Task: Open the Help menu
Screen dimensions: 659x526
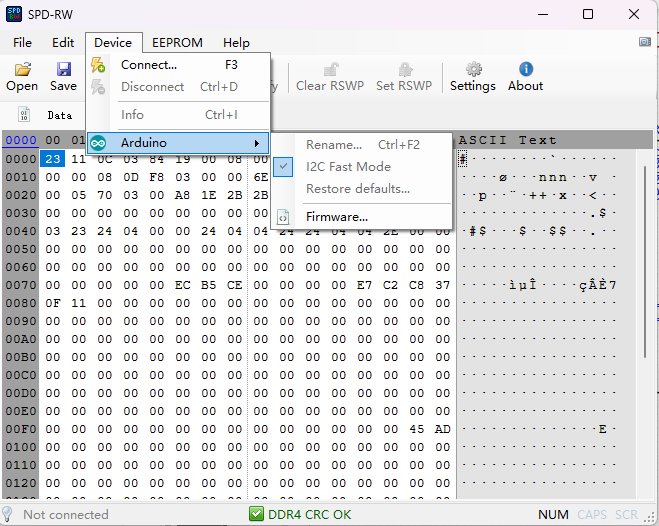Action: coord(236,42)
